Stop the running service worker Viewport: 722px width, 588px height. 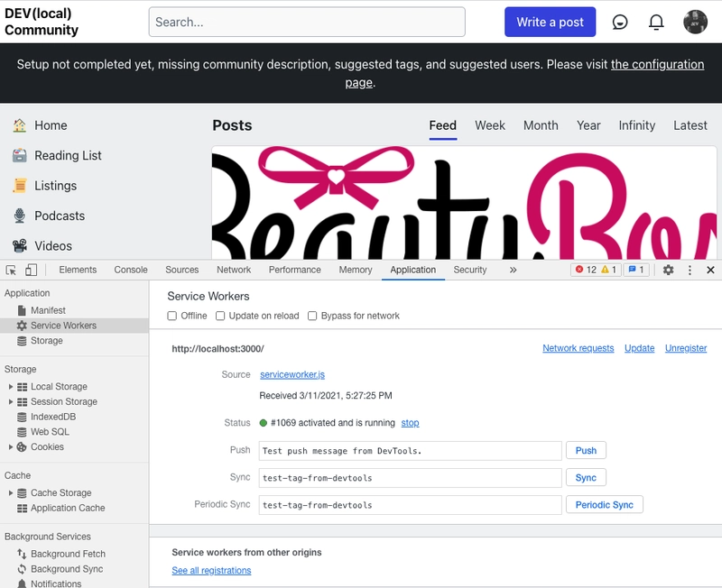[x=410, y=423]
